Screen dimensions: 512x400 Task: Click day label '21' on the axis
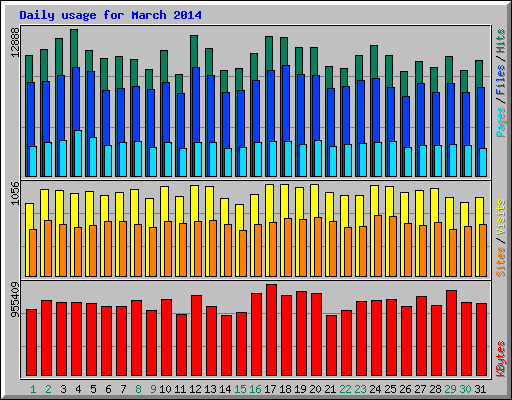(x=330, y=389)
